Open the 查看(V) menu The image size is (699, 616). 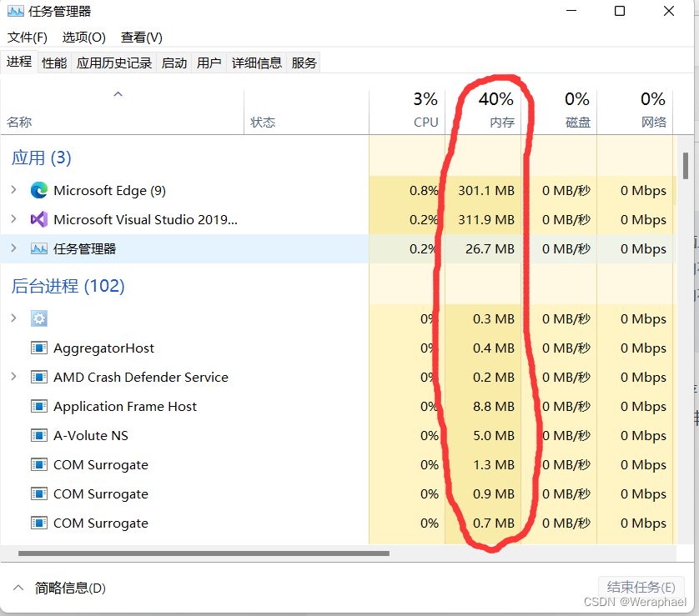141,38
